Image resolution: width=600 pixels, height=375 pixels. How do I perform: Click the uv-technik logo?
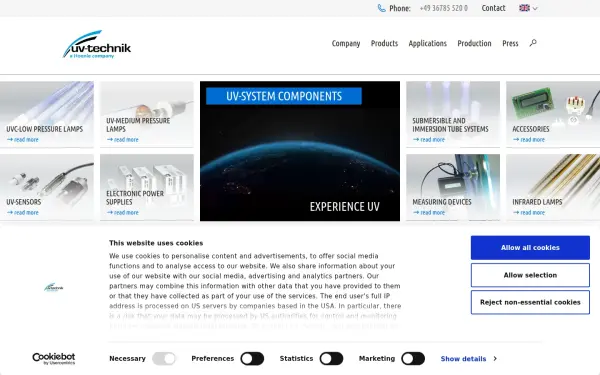pyautogui.click(x=97, y=44)
